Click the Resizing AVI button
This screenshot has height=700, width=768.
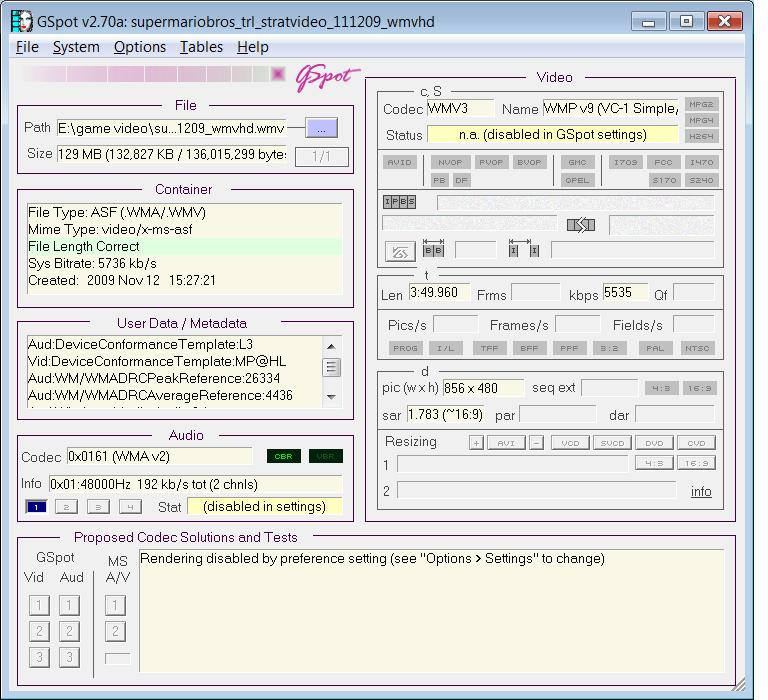[506, 443]
